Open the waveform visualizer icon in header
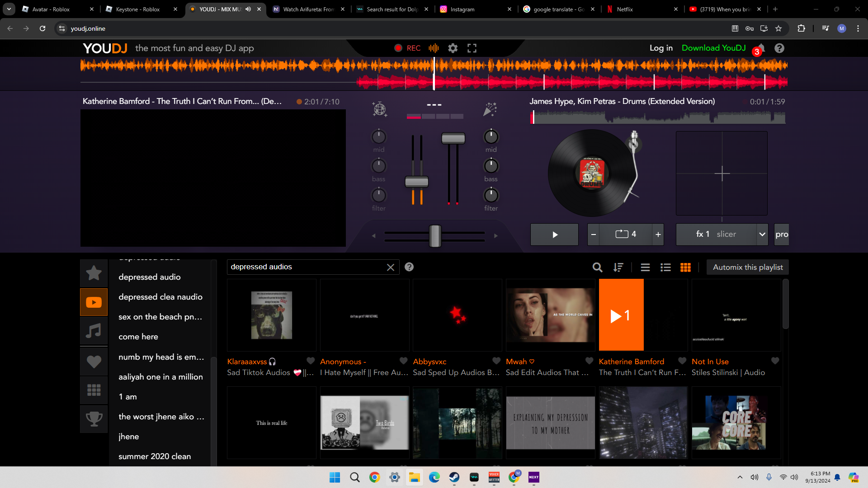The height and width of the screenshot is (488, 868). [x=434, y=48]
